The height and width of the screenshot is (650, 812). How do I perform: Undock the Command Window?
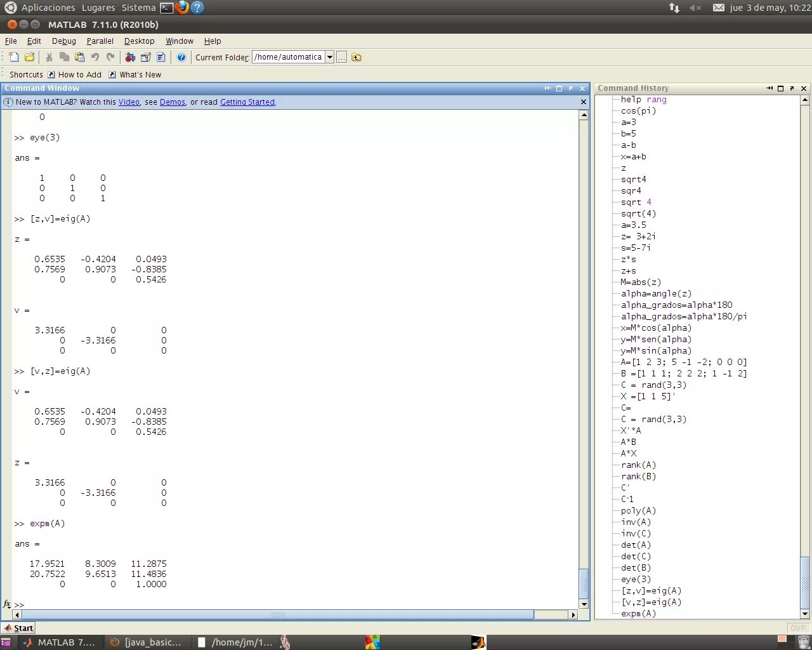570,88
